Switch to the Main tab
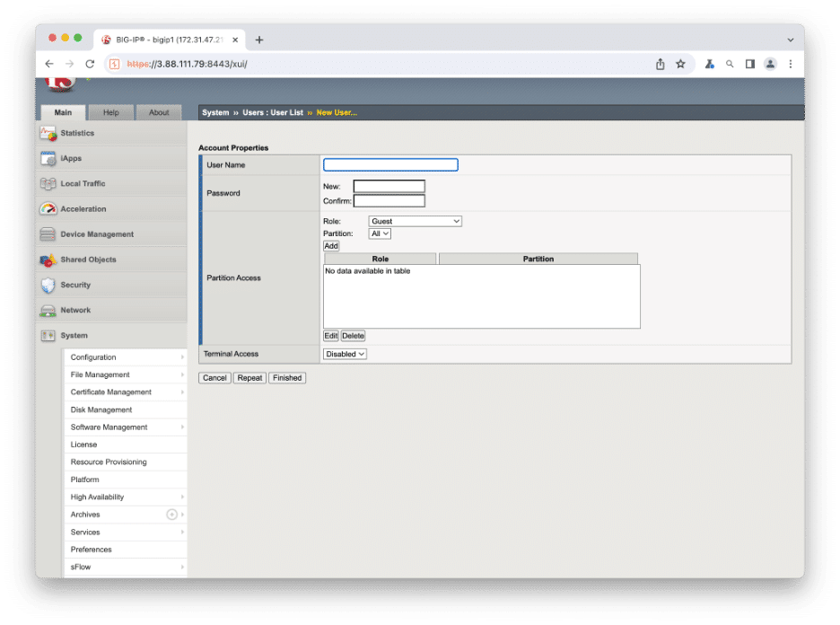 coord(63,112)
